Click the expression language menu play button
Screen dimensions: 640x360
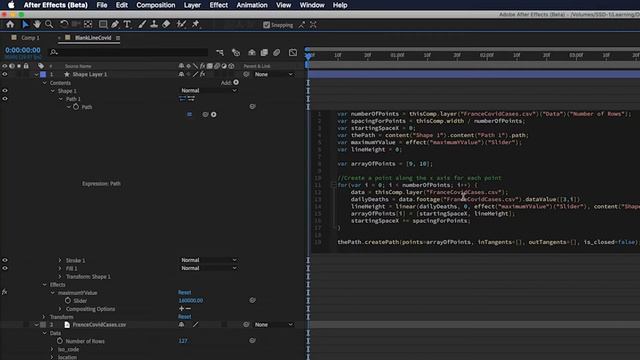pyautogui.click(x=213, y=115)
